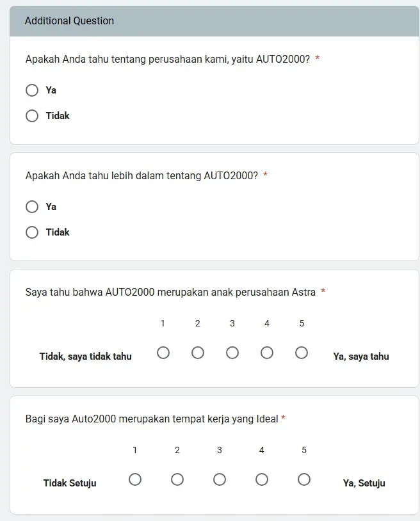Screen dimensions: 420x521
Task: Click the "Tidak, saya tidak tahu" scale label
Action: 85,357
